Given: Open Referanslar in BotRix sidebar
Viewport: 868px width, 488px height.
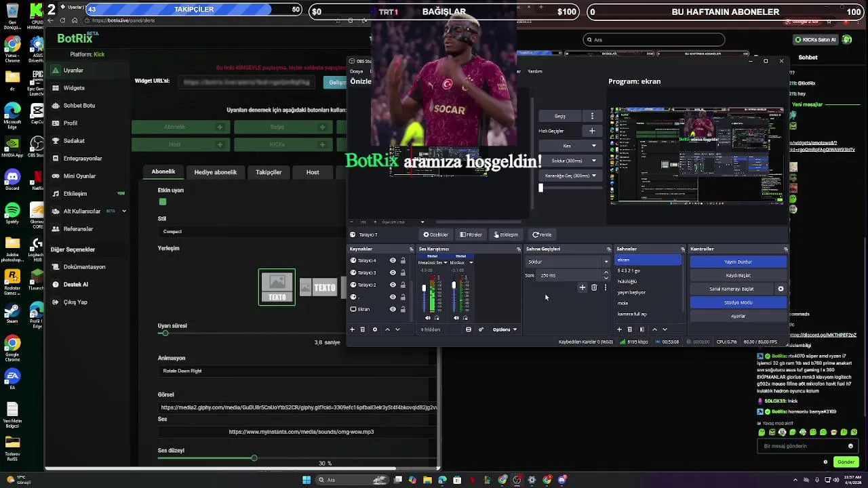Looking at the screenshot, I should coord(78,229).
